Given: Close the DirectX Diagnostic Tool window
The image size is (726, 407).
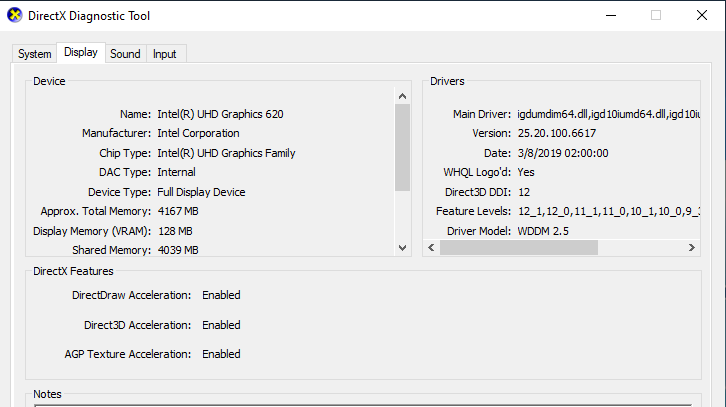Looking at the screenshot, I should coord(702,15).
